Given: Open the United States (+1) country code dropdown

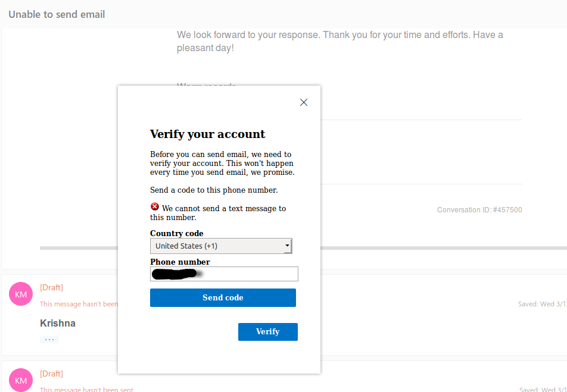Looking at the screenshot, I should tap(221, 246).
